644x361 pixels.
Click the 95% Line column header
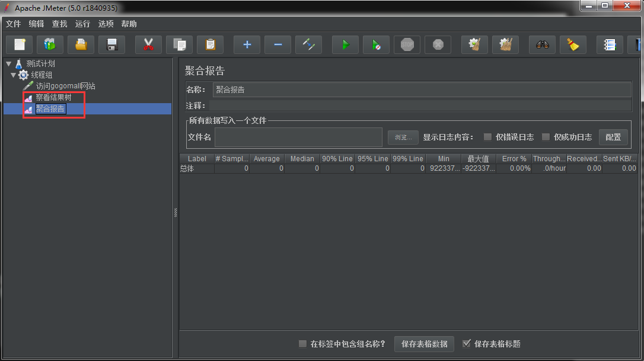pos(372,158)
